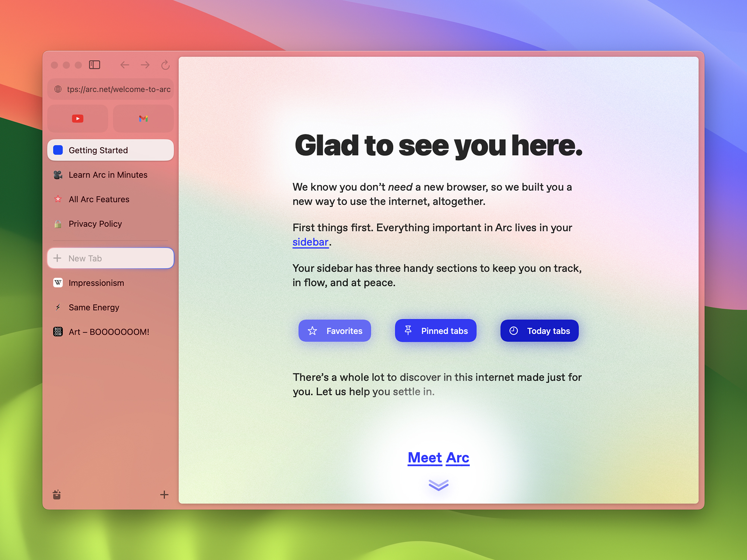The height and width of the screenshot is (560, 747).
Task: Click the arc.net address bar
Action: coord(120,89)
